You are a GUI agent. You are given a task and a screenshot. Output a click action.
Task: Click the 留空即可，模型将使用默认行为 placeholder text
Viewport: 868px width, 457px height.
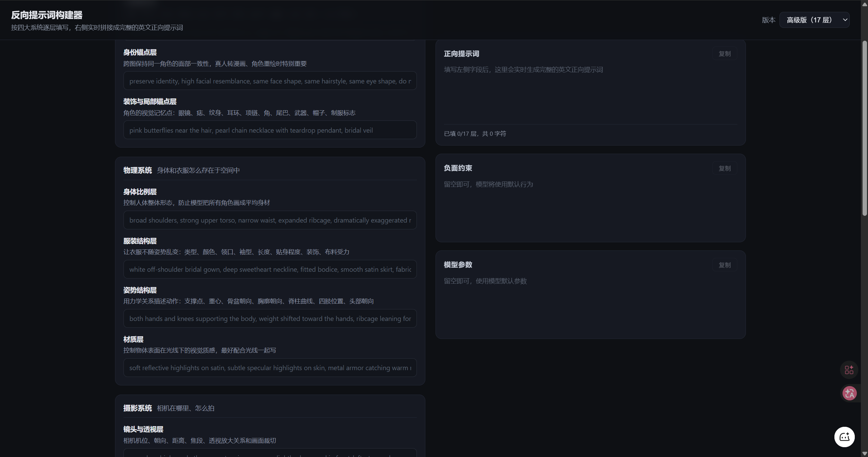pos(488,184)
